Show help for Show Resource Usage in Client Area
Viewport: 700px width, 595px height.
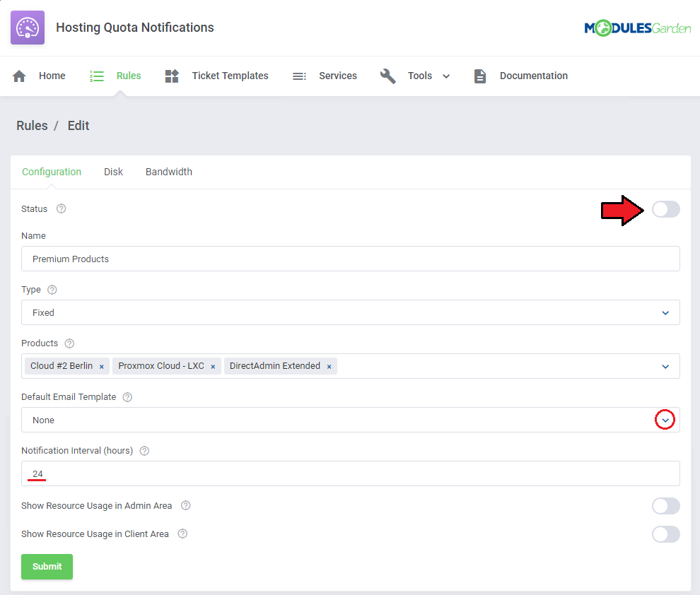(182, 534)
